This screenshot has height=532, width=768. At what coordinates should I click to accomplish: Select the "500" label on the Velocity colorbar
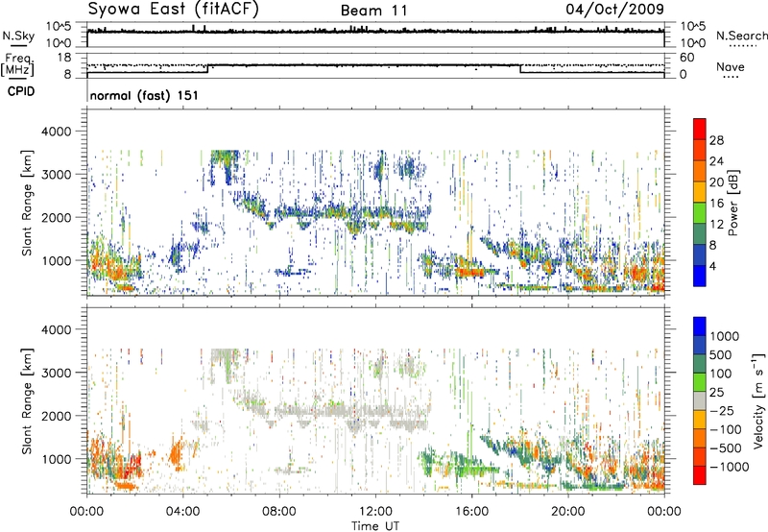(x=721, y=354)
